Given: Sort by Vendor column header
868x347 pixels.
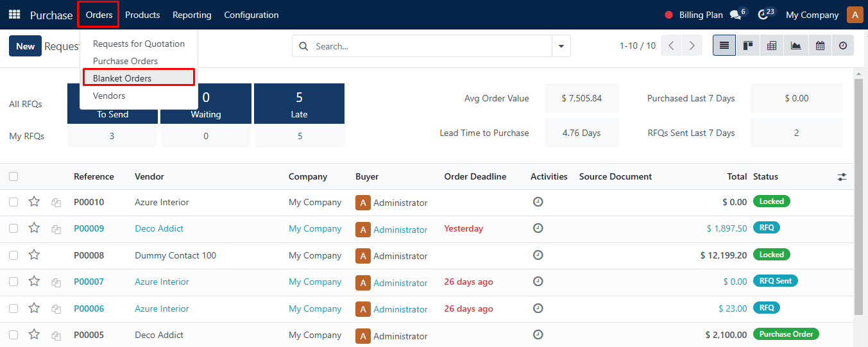Looking at the screenshot, I should coord(149,176).
